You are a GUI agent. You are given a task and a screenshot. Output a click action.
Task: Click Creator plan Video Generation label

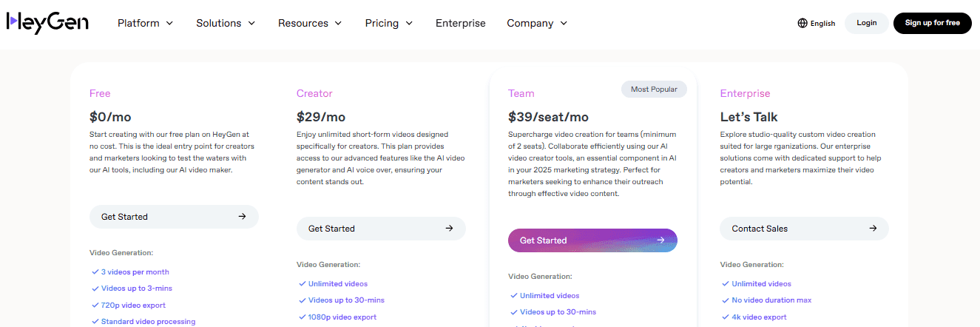328,265
